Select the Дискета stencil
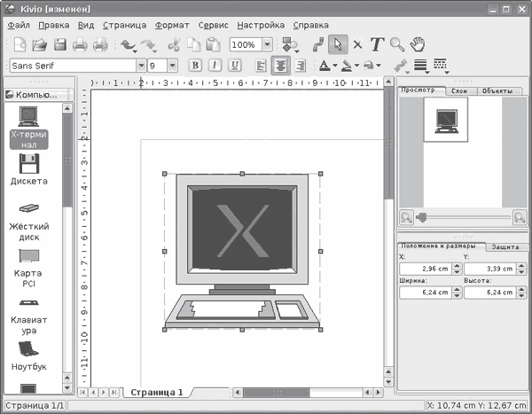Screen dimensions: 532x414 (x=28, y=168)
